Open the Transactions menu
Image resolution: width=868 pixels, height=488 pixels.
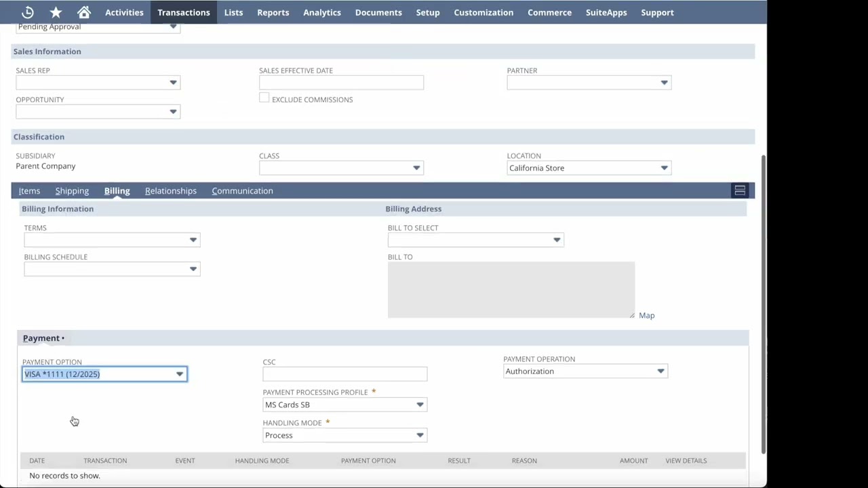pyautogui.click(x=184, y=12)
